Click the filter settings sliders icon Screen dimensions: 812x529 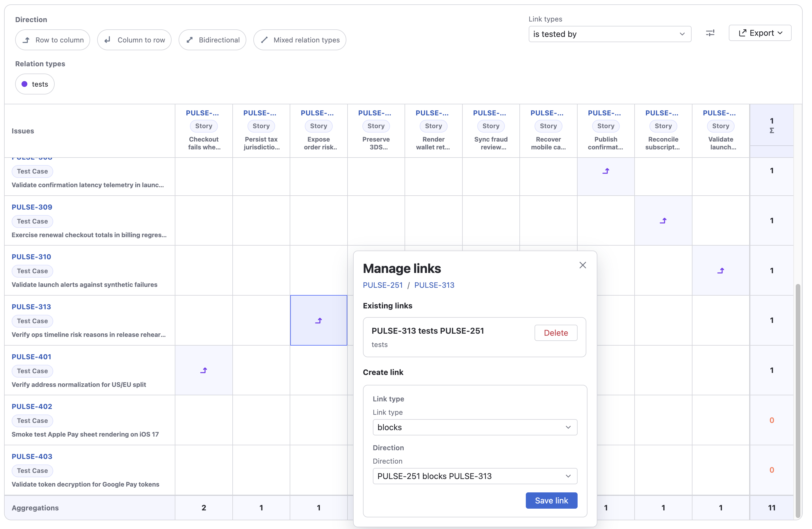pyautogui.click(x=710, y=33)
